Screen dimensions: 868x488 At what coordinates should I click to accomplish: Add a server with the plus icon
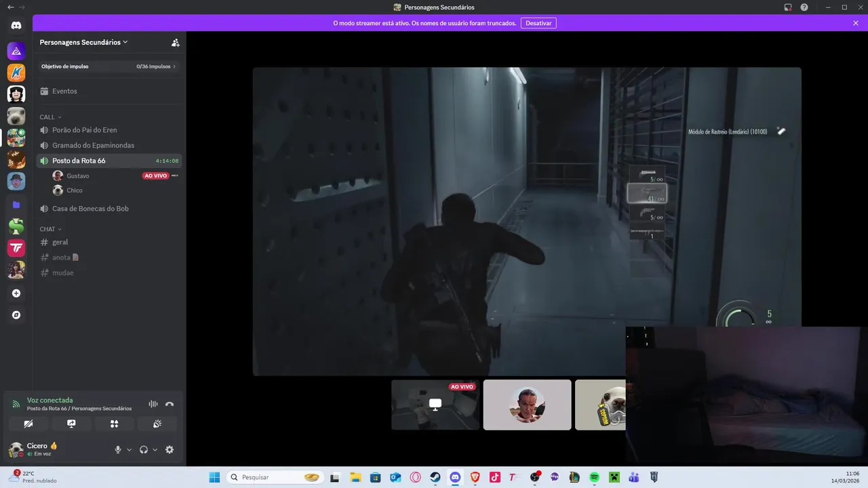coord(16,293)
